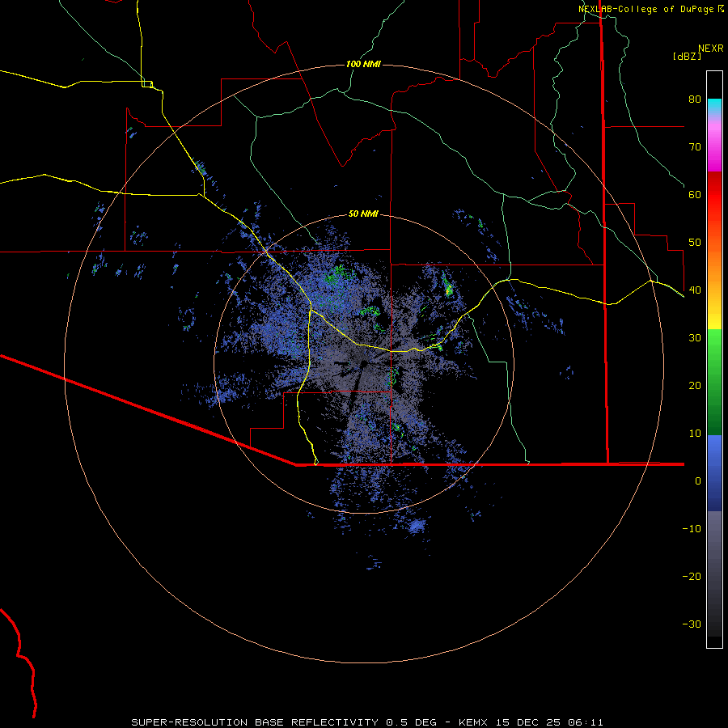Pick the green band on the color bar

714,382
